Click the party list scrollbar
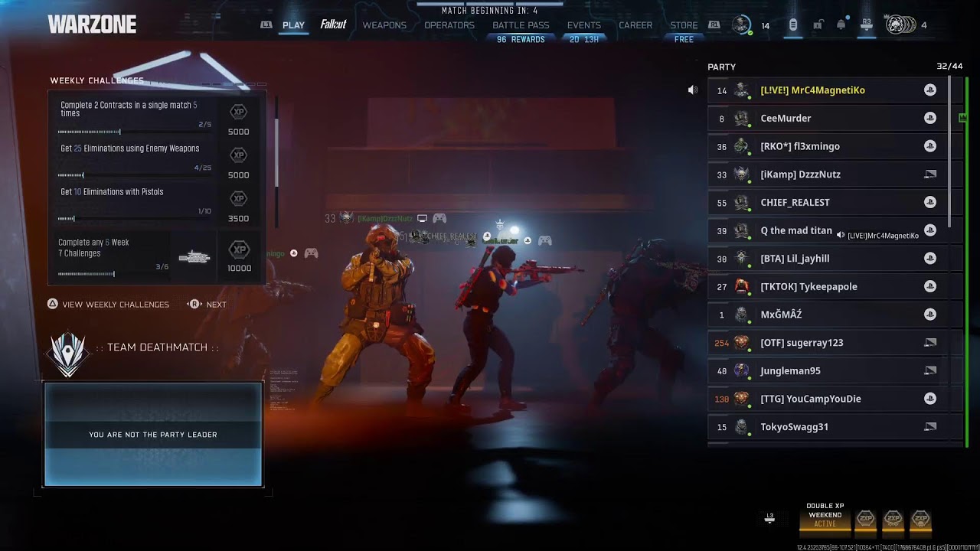980x551 pixels. tap(951, 152)
